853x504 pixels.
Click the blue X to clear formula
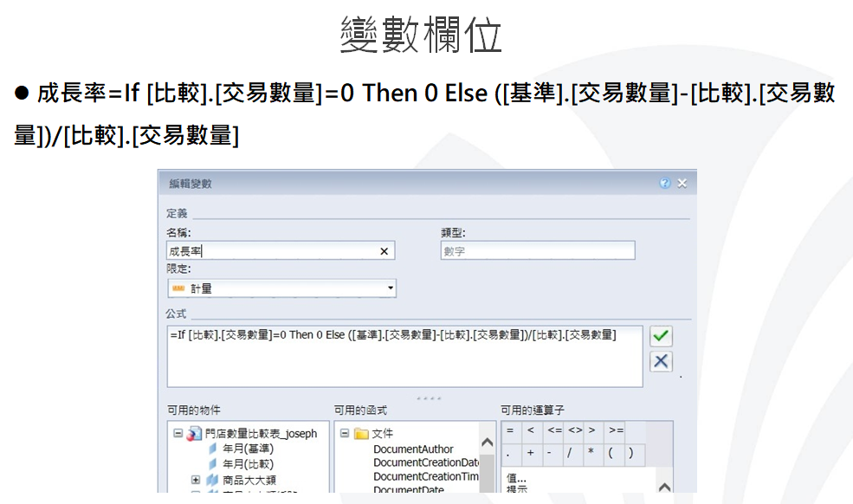(661, 362)
